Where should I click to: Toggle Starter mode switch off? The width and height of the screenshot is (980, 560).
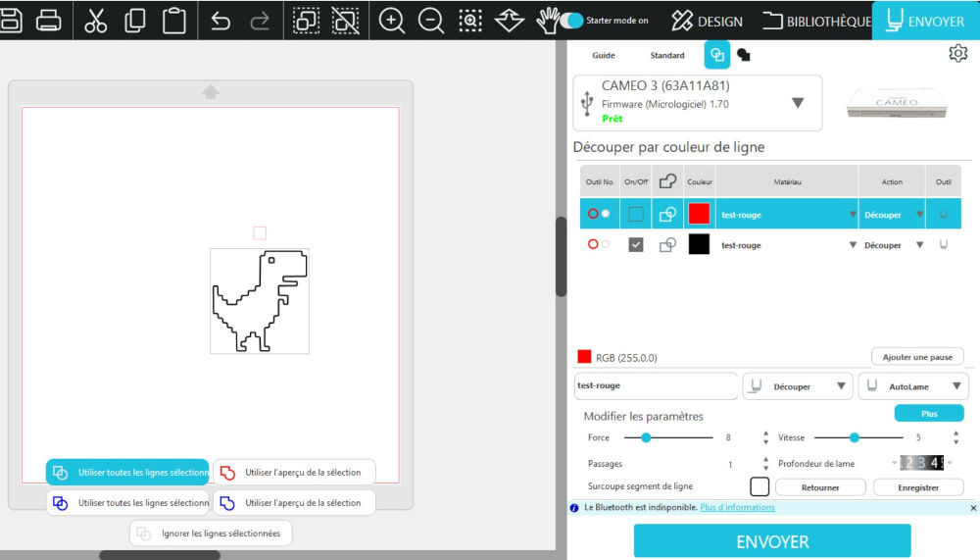(x=571, y=21)
